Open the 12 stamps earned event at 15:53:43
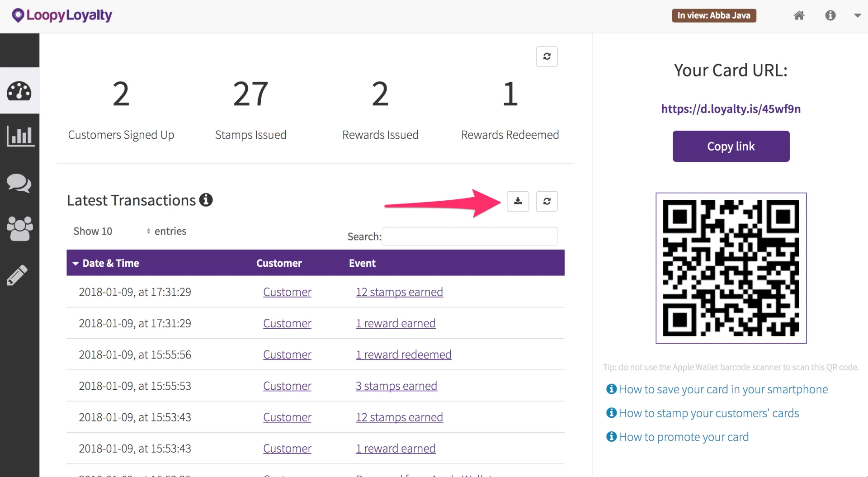This screenshot has width=868, height=477. [x=399, y=417]
